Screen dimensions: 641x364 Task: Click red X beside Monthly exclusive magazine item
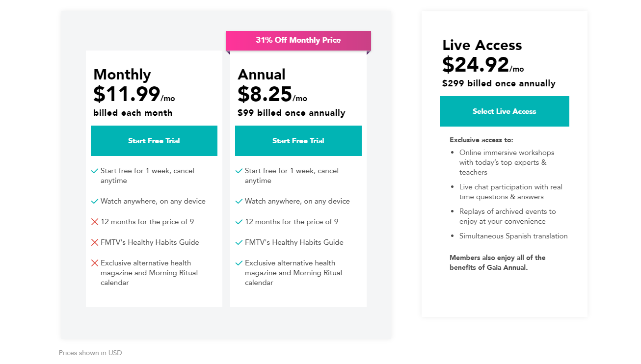[x=95, y=263]
